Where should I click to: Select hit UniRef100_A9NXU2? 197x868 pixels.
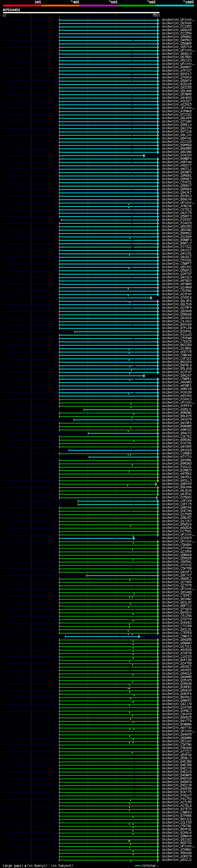[176, 430]
